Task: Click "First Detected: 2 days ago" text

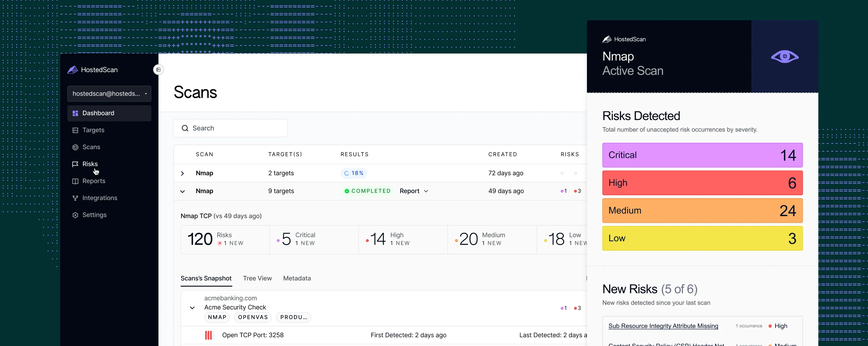Action: 409,335
